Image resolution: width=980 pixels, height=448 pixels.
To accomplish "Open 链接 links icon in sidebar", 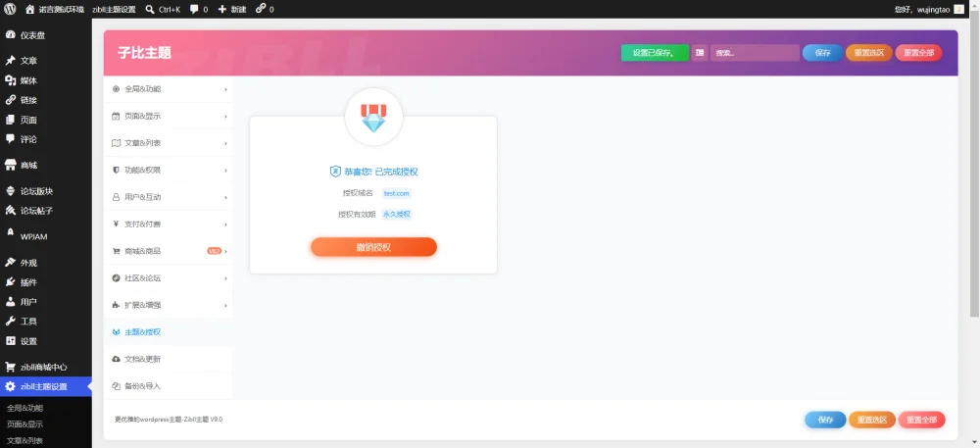I will [x=10, y=100].
